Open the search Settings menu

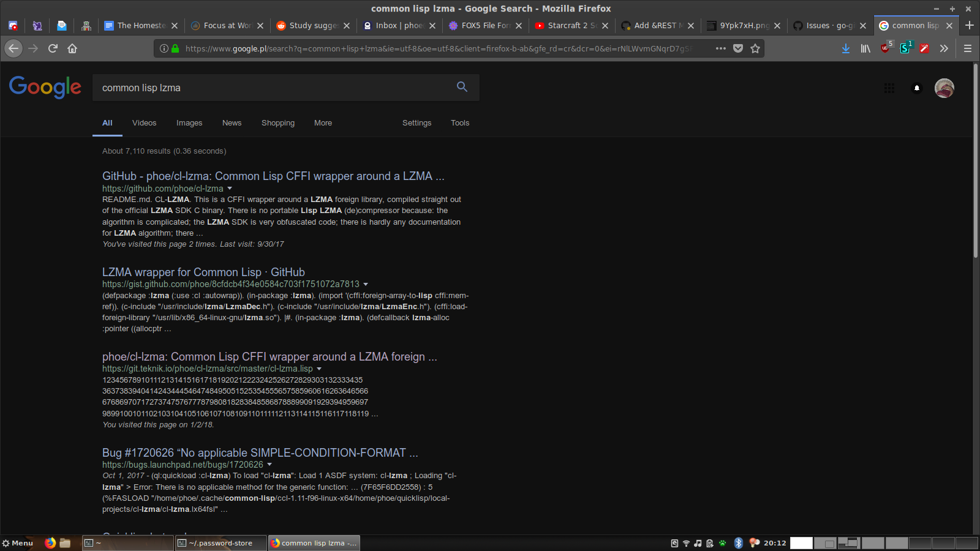click(417, 123)
